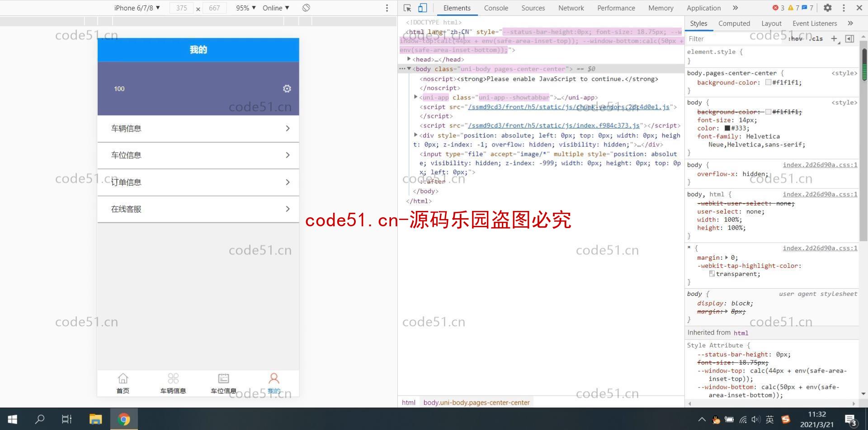Screen dimensions: 868x430
Task: Switch to the Application tab
Action: pos(703,8)
